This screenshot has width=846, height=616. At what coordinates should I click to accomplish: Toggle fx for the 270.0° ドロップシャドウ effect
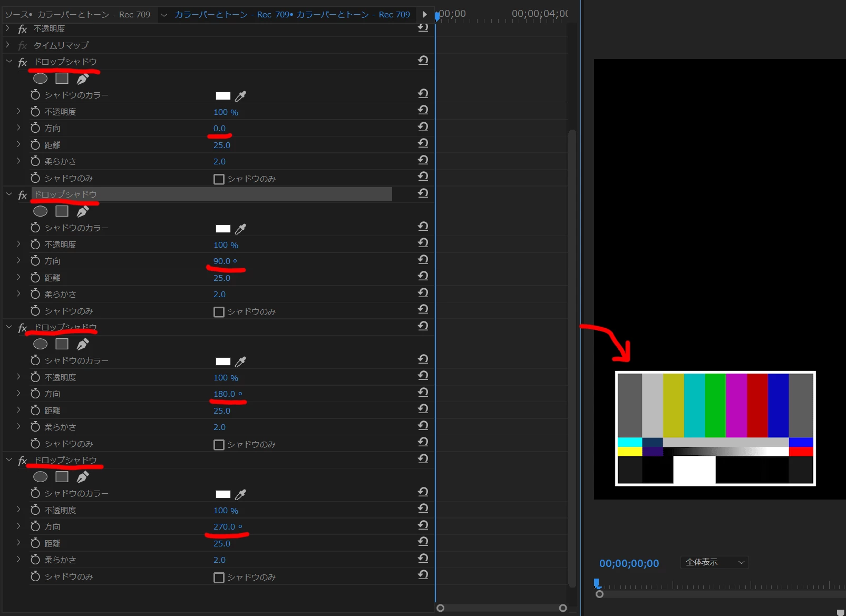point(22,461)
